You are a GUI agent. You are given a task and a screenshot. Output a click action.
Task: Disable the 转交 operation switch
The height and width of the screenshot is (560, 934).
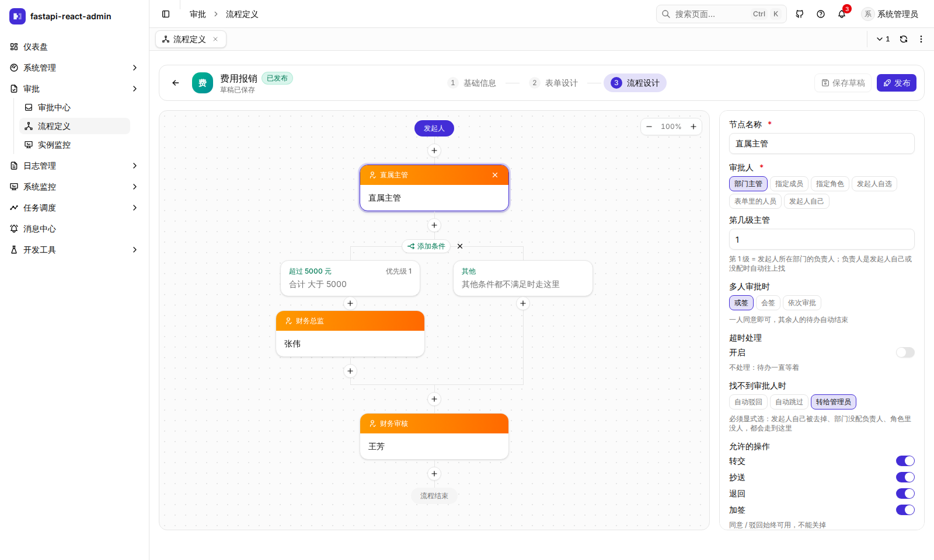coord(905,461)
